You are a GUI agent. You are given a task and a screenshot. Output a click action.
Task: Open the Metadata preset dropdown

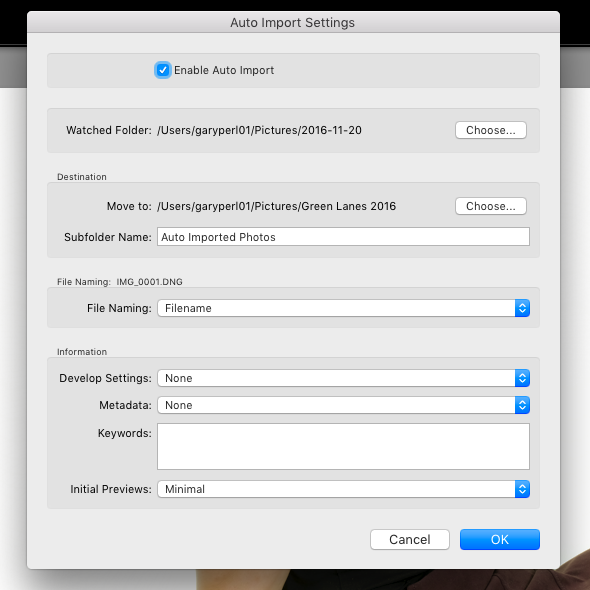coord(343,405)
